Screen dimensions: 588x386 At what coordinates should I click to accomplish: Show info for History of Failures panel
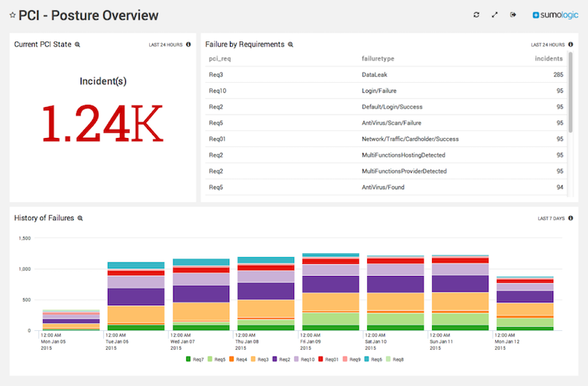tap(571, 218)
